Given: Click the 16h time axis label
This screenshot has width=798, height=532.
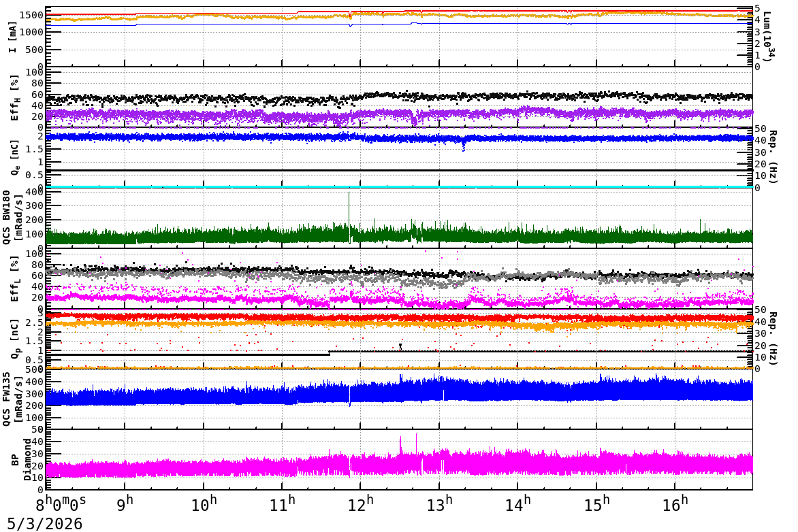Looking at the screenshot, I should pos(674,503).
